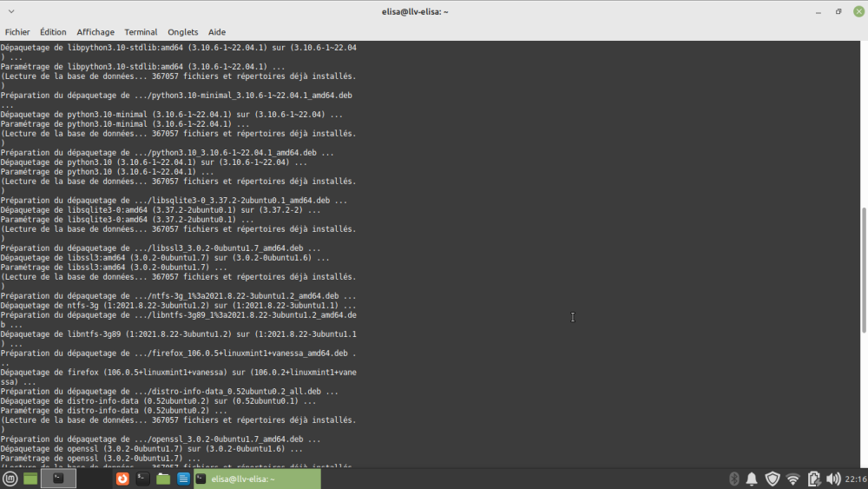This screenshot has width=868, height=489.
Task: Click the 'Paramétrage de libssl3:amd64' output line
Action: (114, 268)
